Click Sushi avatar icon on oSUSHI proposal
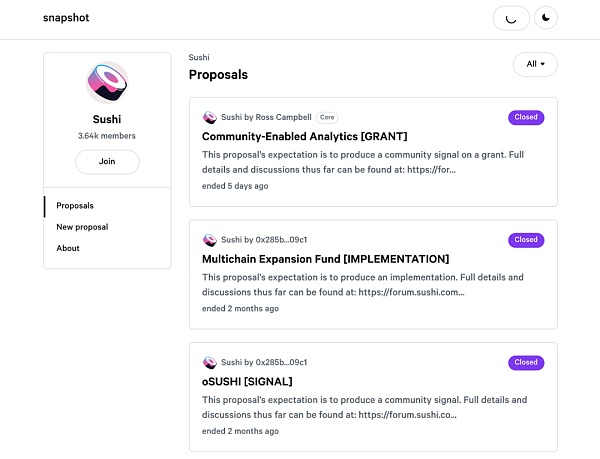Viewport: 600px width, 459px height. coord(210,362)
